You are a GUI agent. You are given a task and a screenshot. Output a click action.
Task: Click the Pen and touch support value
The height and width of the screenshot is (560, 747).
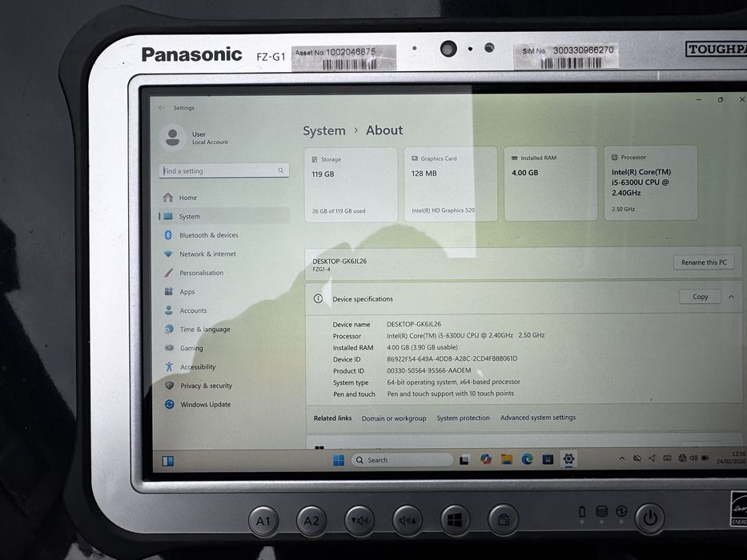pos(450,394)
